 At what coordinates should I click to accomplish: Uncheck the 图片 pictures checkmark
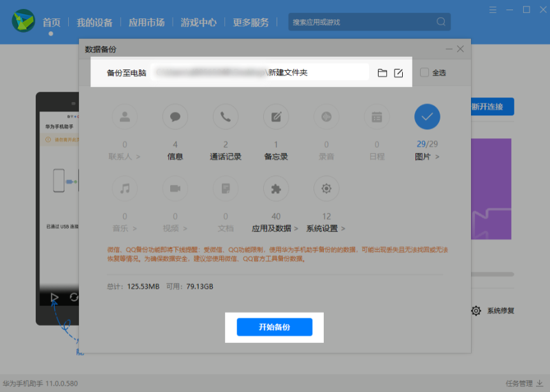pos(427,117)
